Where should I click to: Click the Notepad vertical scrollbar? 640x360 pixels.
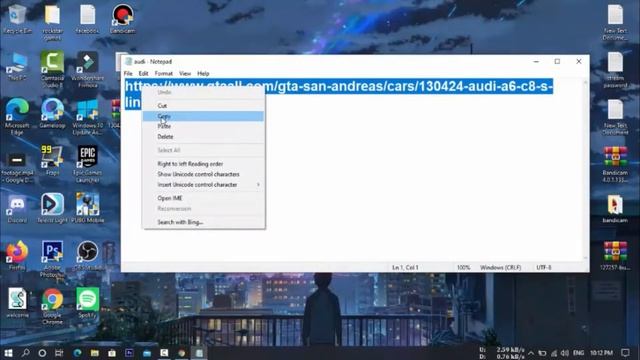(x=586, y=170)
